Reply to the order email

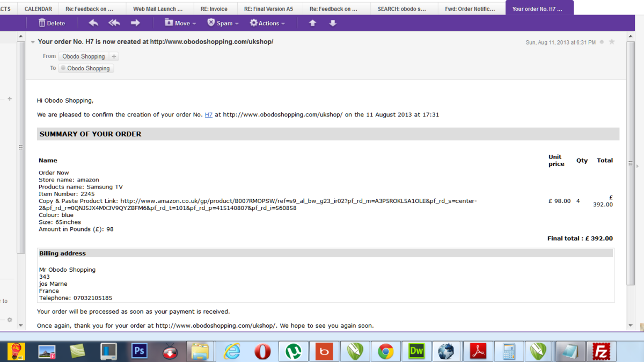93,23
